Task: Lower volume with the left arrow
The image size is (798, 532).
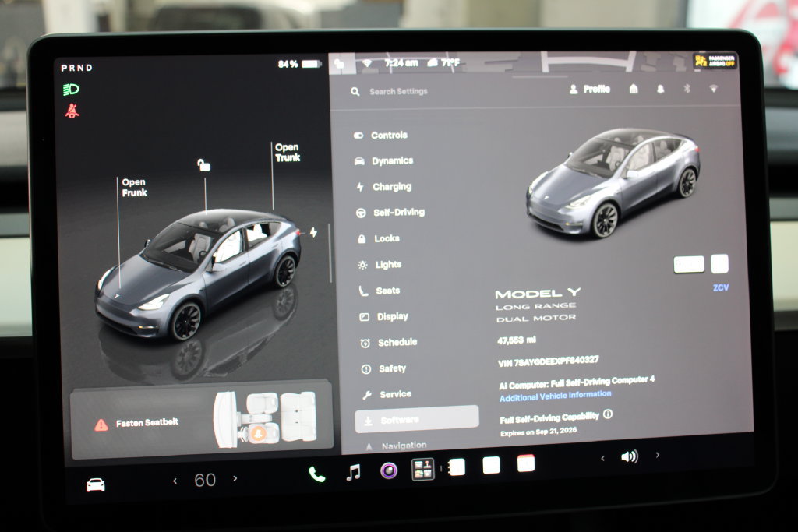Action: [x=603, y=458]
